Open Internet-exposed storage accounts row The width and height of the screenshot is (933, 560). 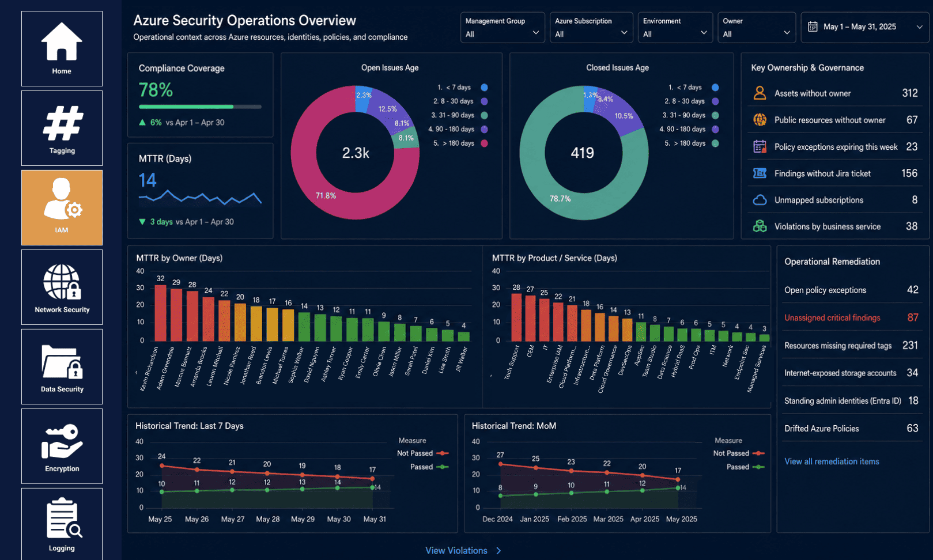pos(851,373)
